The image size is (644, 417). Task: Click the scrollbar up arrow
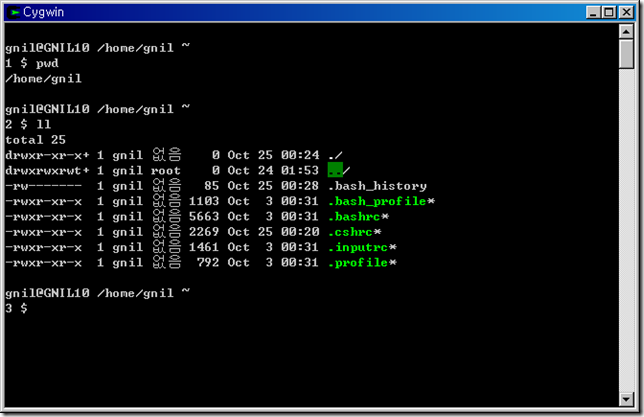point(626,31)
